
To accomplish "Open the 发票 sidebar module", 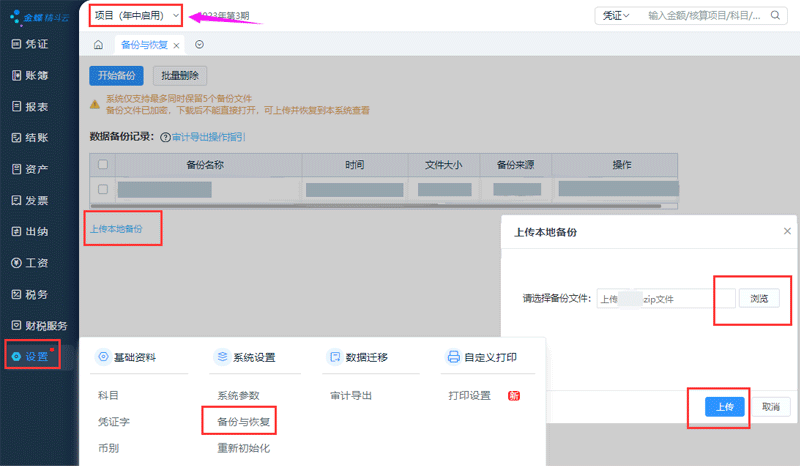I will pos(30,201).
